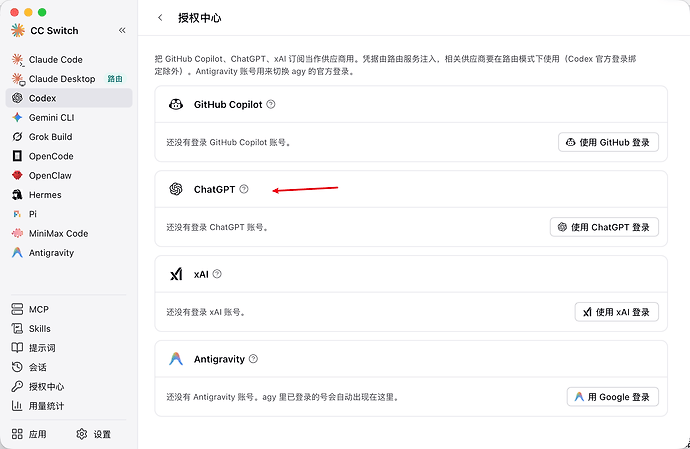Collapse the sidebar with the double chevron
The width and height of the screenshot is (690, 449).
(122, 30)
